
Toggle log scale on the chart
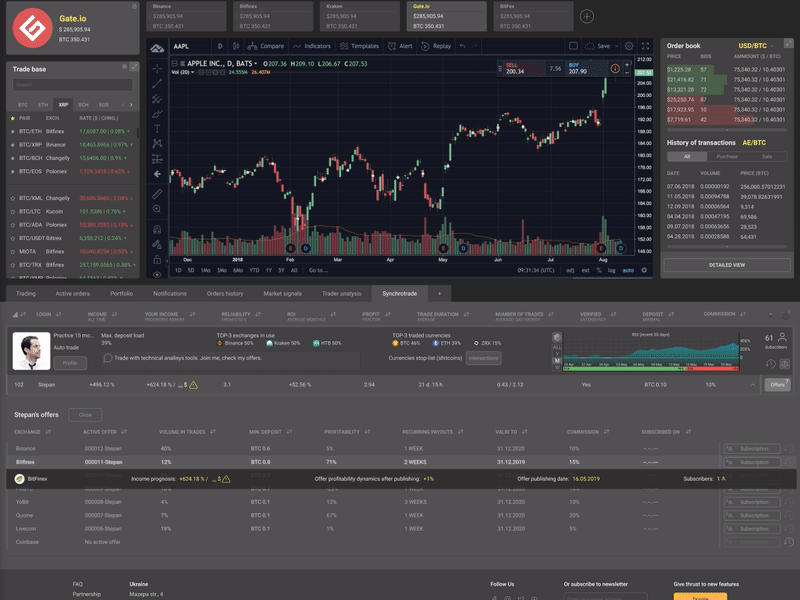[612, 270]
